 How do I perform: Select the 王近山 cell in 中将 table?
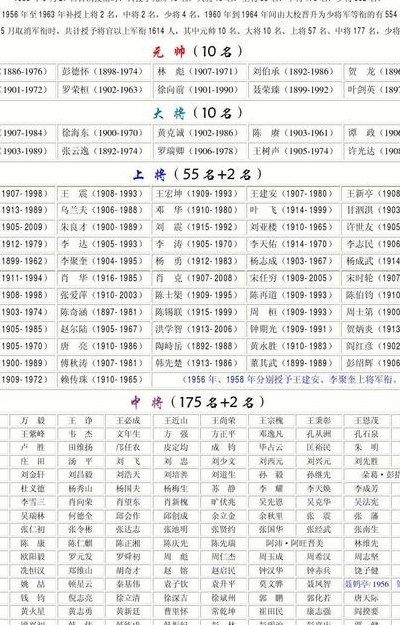coord(176,421)
